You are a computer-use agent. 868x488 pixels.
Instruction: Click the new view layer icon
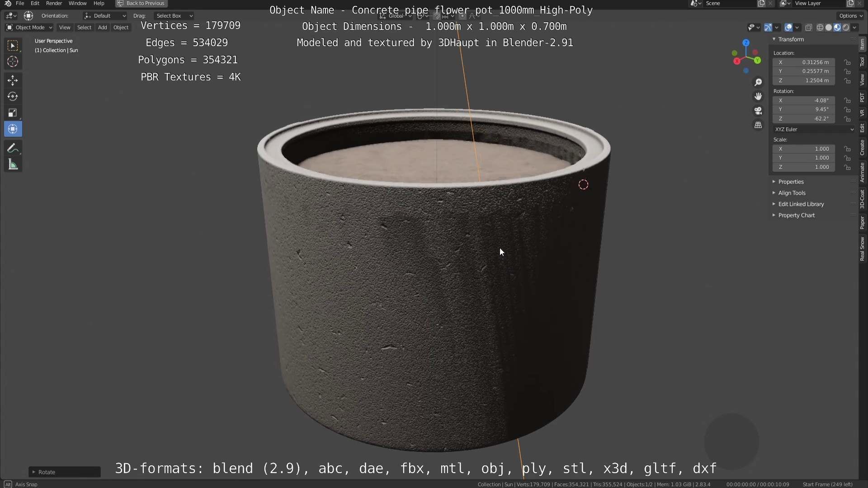pos(850,3)
